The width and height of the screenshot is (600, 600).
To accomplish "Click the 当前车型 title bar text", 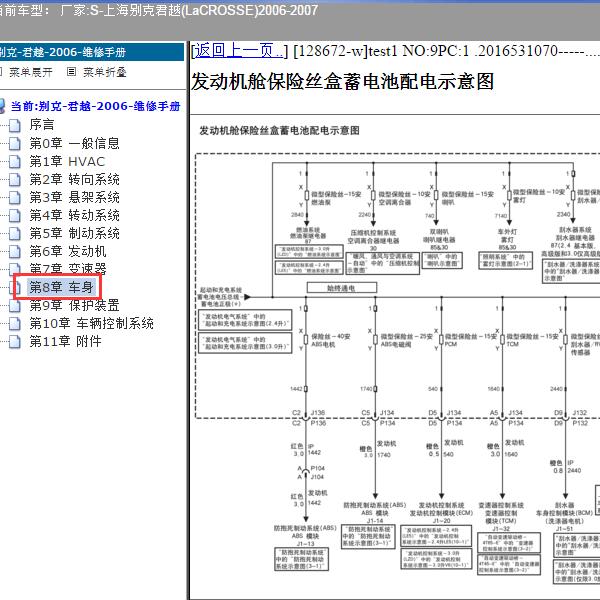I will point(158,10).
